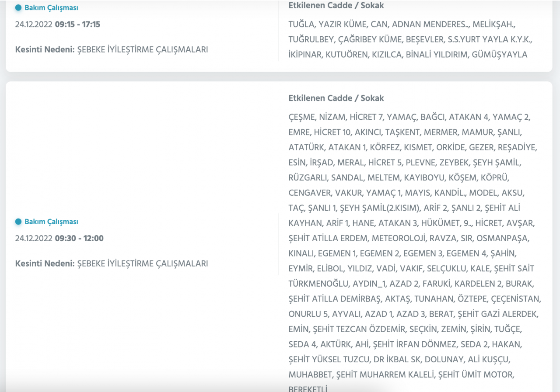Viewport: 560px width, 392px height.
Task: Select the street name GÜMÜŞYAYLA
Action: coord(500,55)
